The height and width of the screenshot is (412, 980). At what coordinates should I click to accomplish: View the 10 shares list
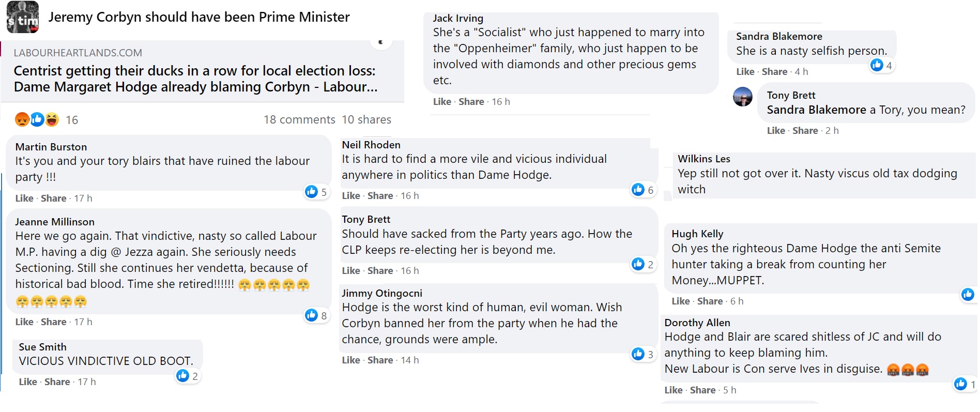coord(366,120)
